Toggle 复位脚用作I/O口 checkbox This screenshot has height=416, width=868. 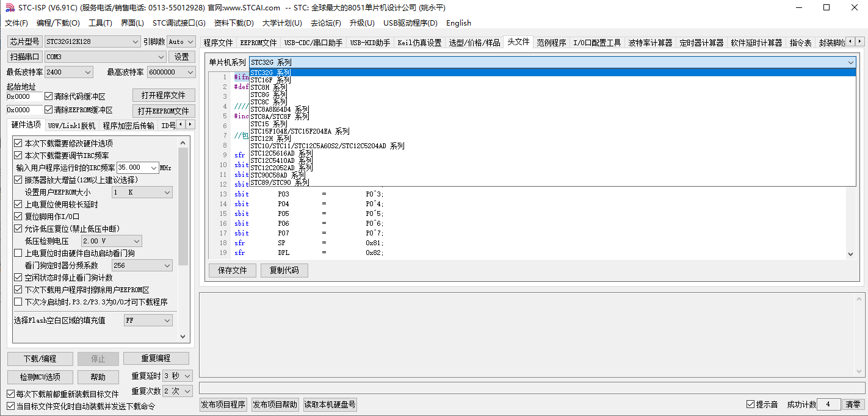click(18, 217)
